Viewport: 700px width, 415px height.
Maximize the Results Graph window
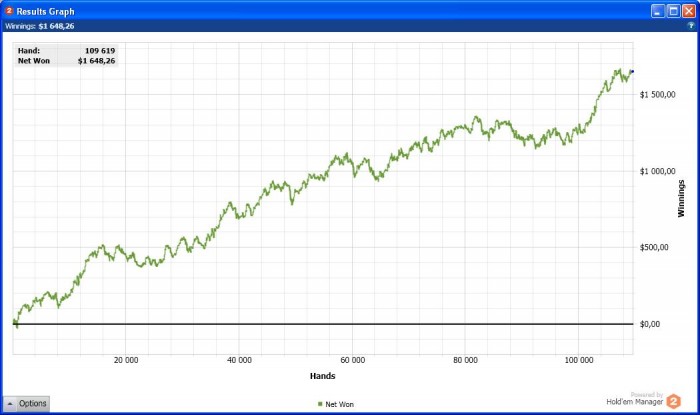[x=674, y=11]
